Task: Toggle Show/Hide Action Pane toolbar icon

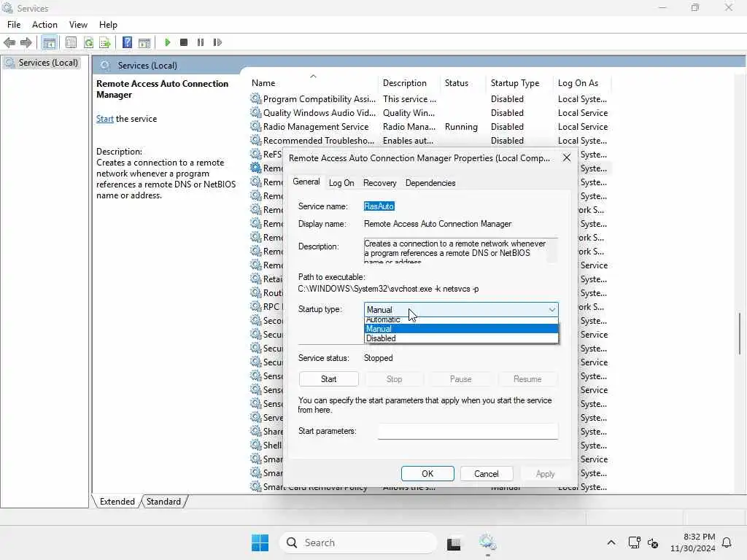Action: click(144, 42)
